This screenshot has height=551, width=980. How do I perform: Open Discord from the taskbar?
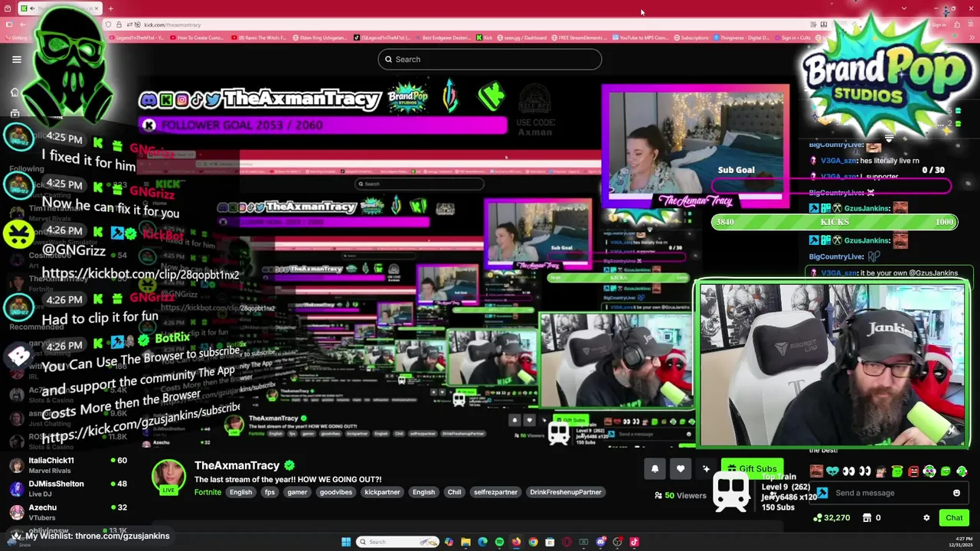point(600,542)
